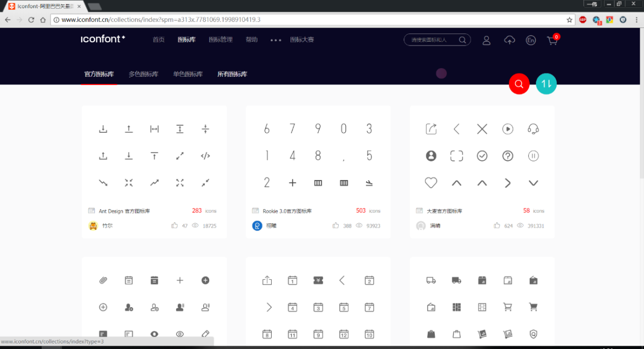Open the navigation item right of three dots
The image size is (644, 349).
[x=302, y=40]
